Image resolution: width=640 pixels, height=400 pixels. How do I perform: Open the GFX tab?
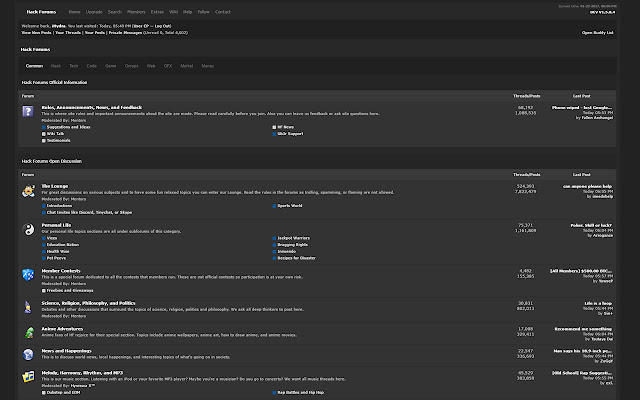click(167, 66)
